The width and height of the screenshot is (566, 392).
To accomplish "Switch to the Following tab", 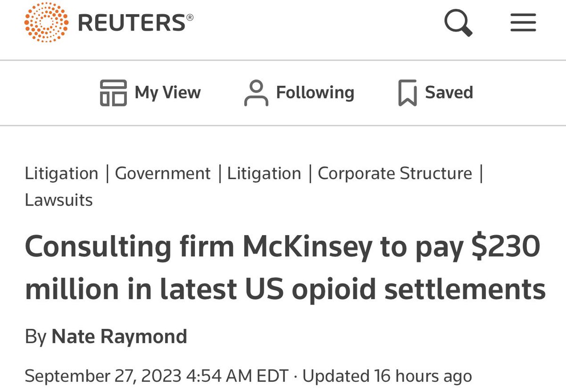I will tap(315, 92).
